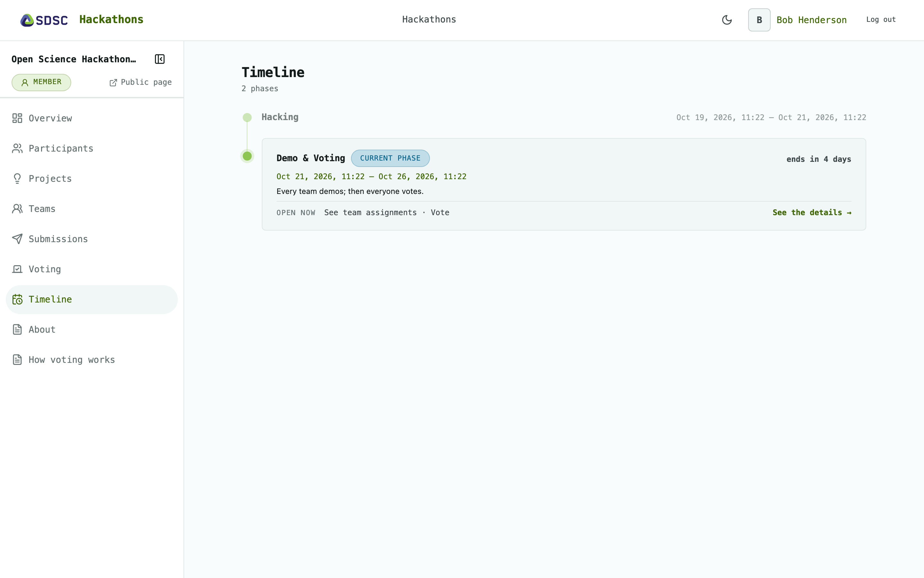Toggle dark mode moon icon

coord(727,20)
